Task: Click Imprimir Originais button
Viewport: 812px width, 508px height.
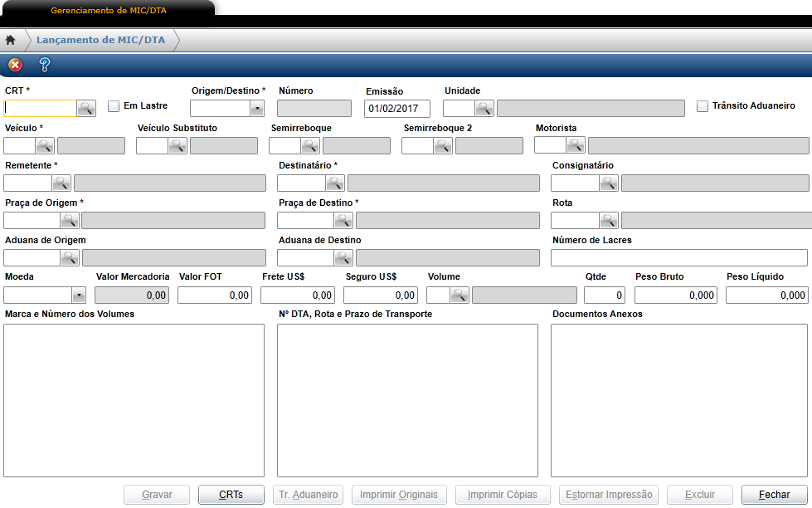Action: [x=399, y=495]
